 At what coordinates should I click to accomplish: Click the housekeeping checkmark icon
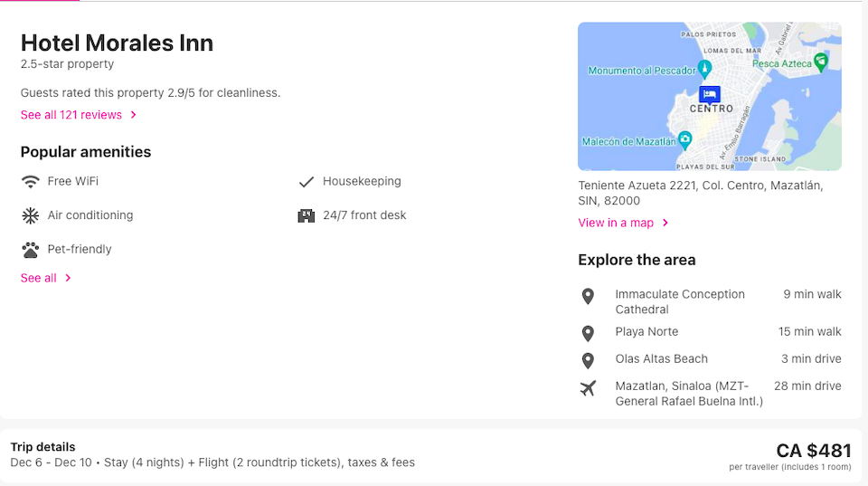click(307, 182)
